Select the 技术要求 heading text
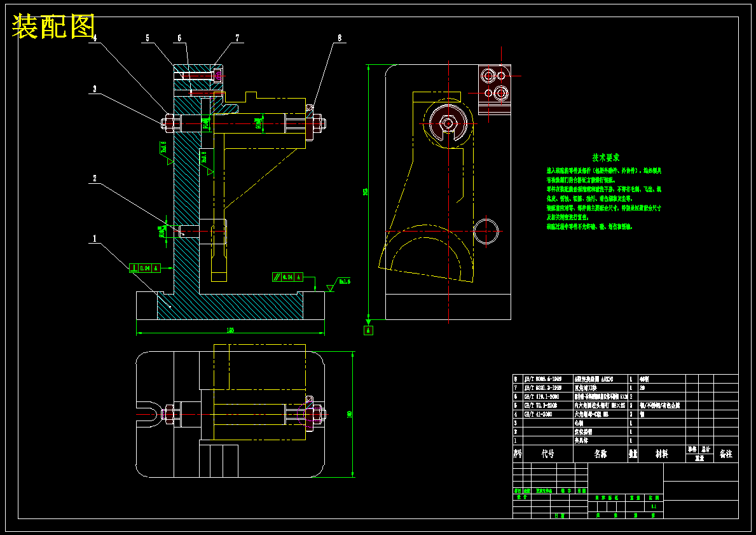 click(606, 158)
